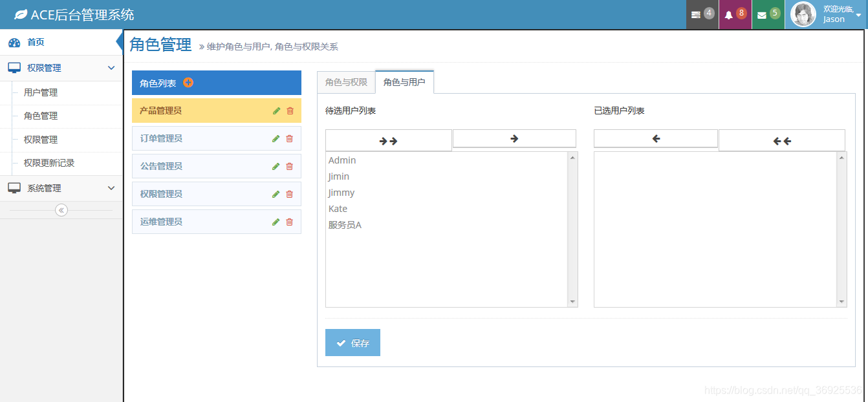
Task: Expand the 系统管理 menu chevron
Action: click(111, 188)
